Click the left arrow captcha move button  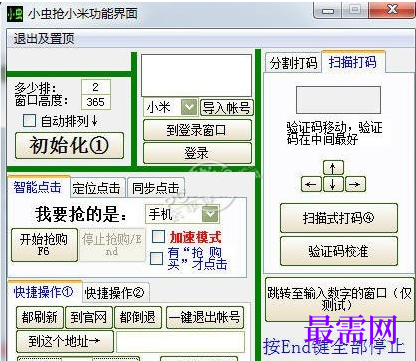(311, 184)
